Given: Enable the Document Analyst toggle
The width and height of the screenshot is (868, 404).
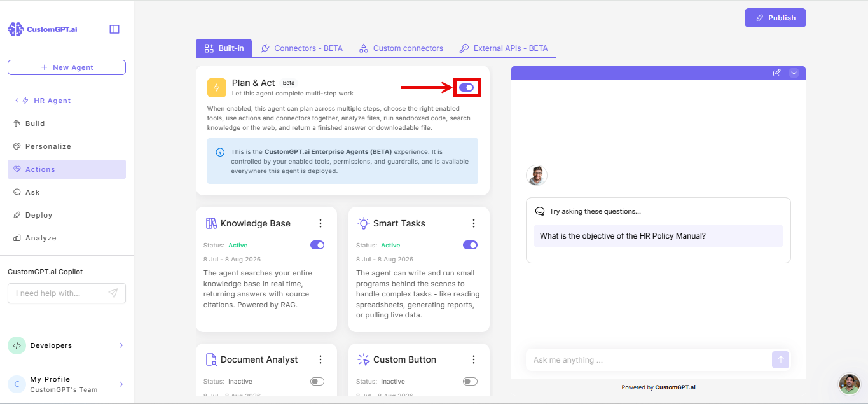Looking at the screenshot, I should 317,382.
